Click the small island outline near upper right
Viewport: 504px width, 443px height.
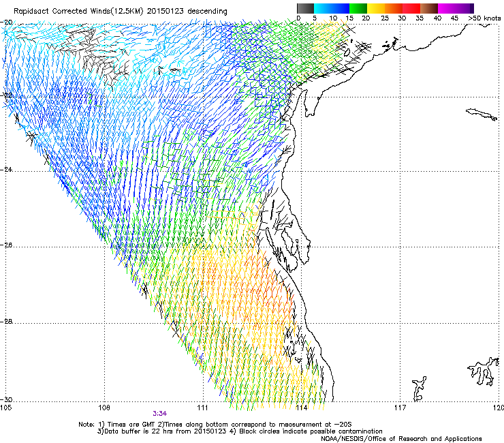tap(481, 114)
